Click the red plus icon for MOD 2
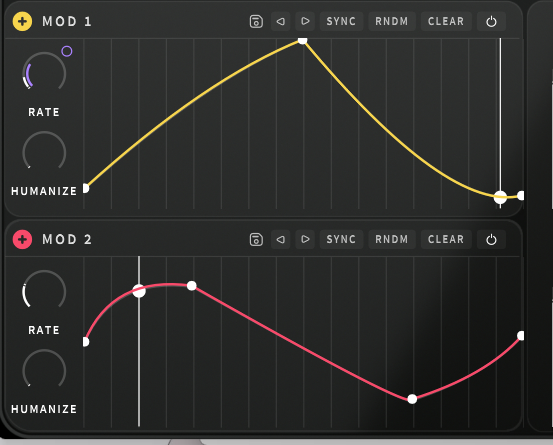The height and width of the screenshot is (445, 553). (x=22, y=239)
